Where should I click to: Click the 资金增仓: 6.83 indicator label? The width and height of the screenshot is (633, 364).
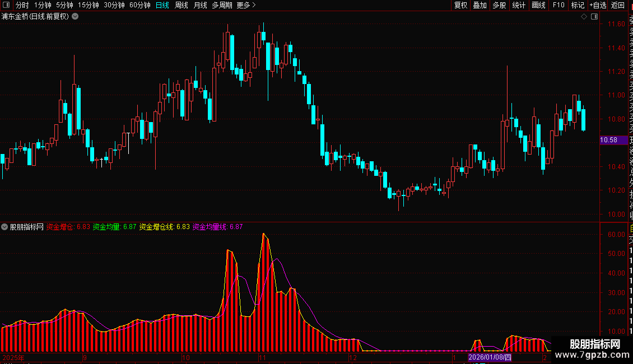(x=68, y=227)
